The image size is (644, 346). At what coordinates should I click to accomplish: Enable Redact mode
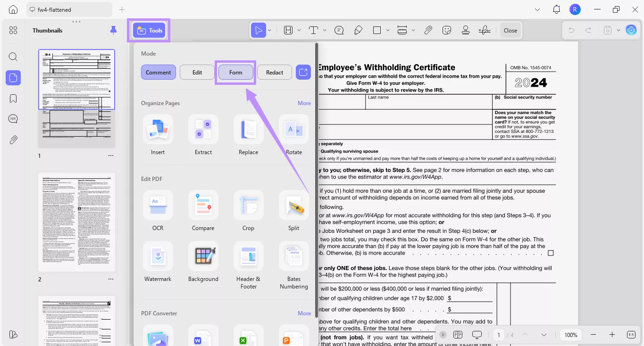(x=274, y=72)
